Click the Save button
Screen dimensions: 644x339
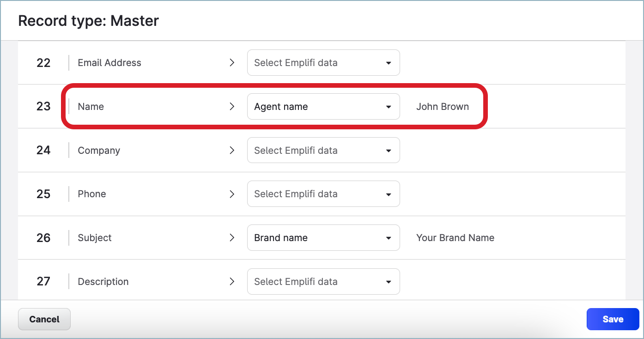613,319
